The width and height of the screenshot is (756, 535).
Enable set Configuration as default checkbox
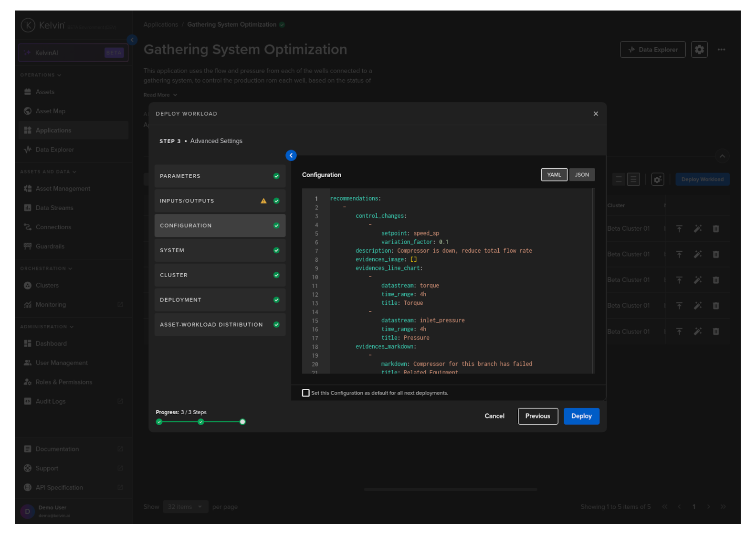click(306, 393)
